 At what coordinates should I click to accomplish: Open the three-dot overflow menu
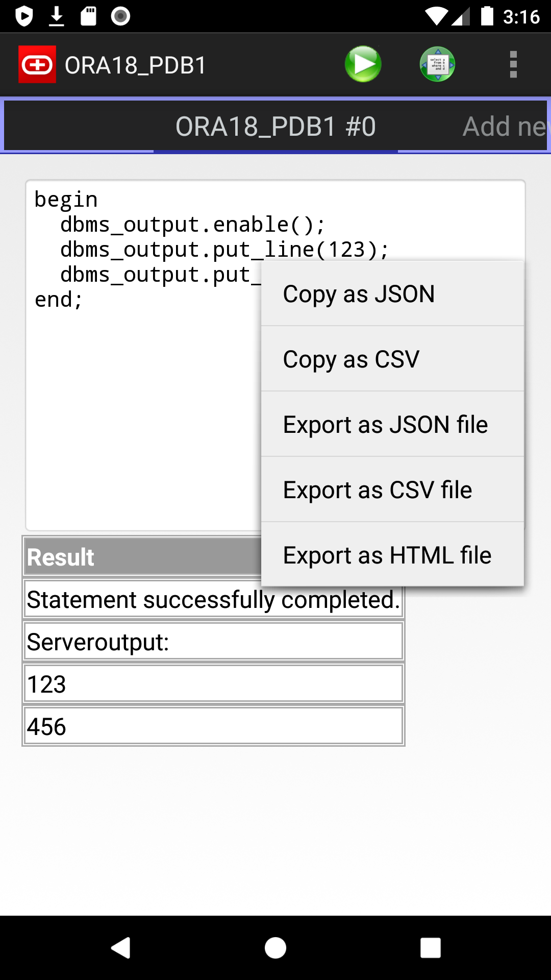513,64
